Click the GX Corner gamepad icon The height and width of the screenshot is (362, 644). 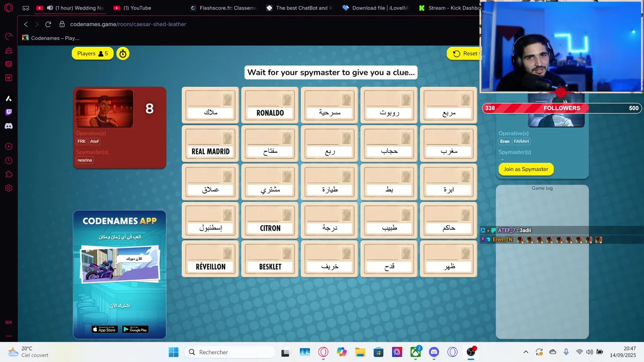[26, 8]
